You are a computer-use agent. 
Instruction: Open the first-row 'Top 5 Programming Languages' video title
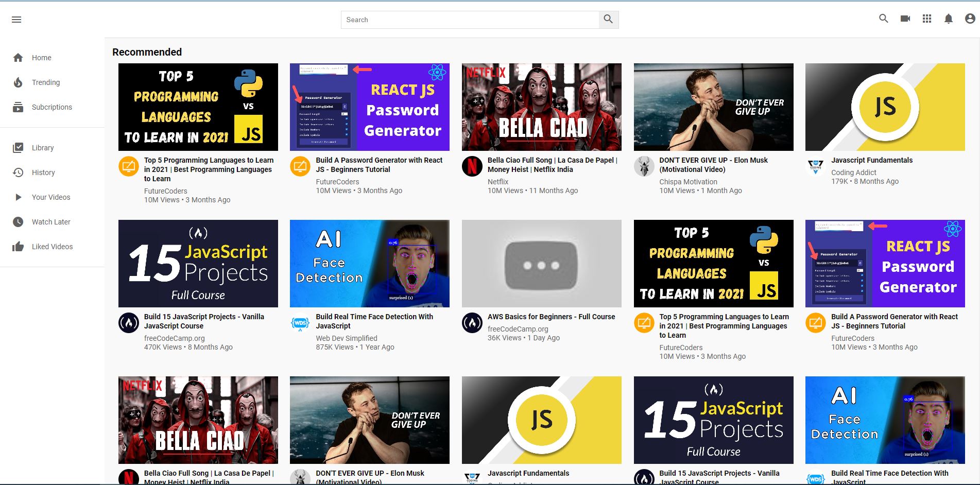209,169
